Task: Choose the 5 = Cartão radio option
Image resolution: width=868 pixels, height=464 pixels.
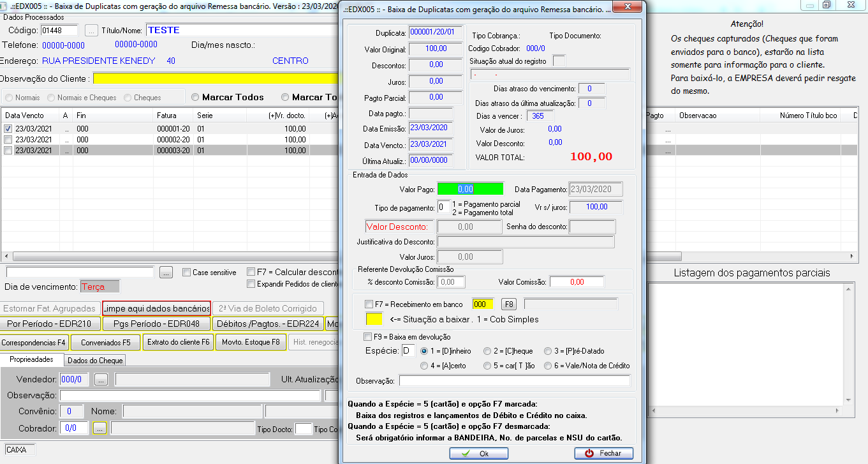Action: 488,366
